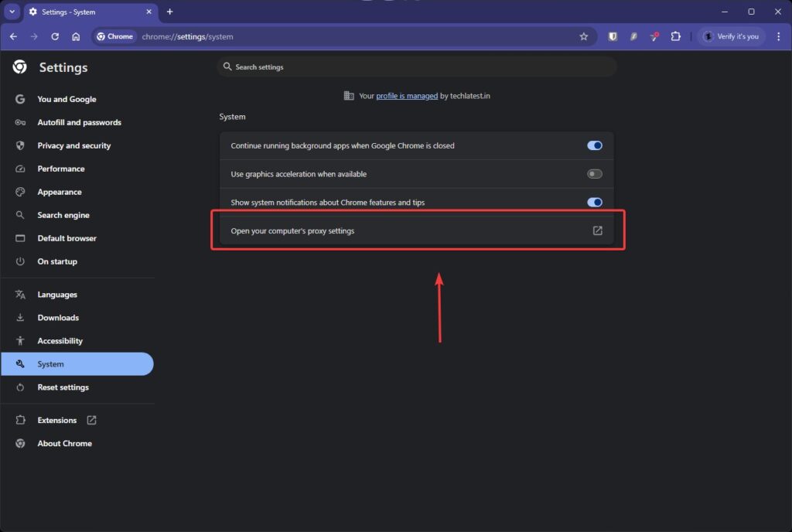The height and width of the screenshot is (532, 792).
Task: Open the shield extension icon in toolbar
Action: click(x=613, y=36)
